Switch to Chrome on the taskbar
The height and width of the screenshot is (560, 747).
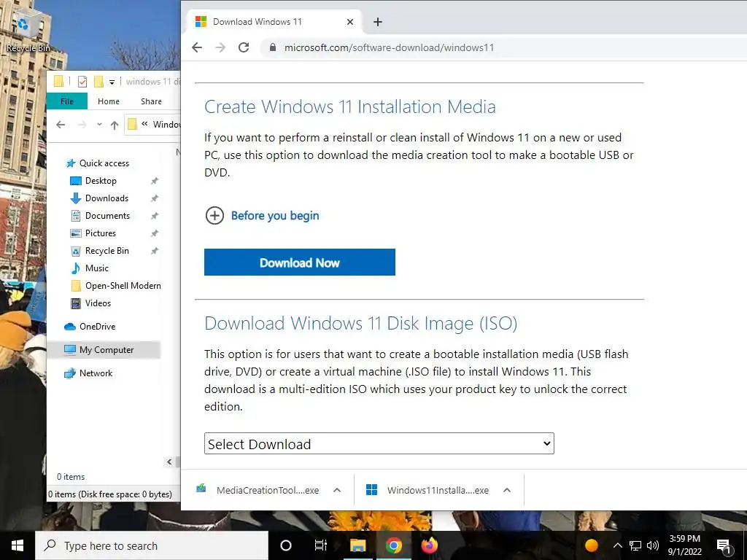point(393,545)
